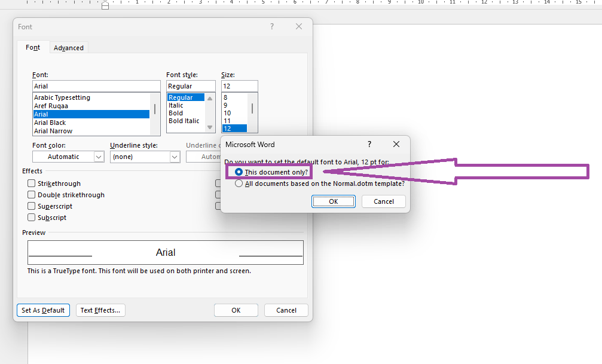Enable the Strikethrough effect

pyautogui.click(x=31, y=183)
